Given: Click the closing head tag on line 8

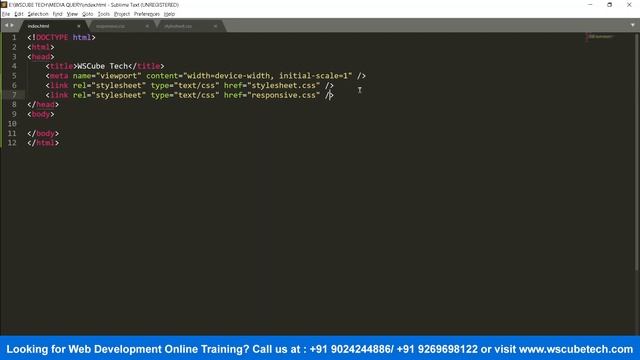Looking at the screenshot, I should [43, 104].
